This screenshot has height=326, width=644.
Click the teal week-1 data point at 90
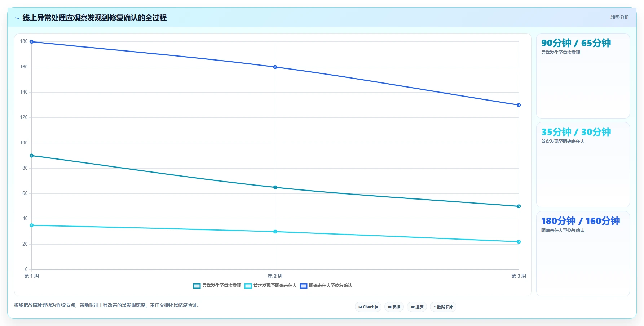[x=32, y=156]
